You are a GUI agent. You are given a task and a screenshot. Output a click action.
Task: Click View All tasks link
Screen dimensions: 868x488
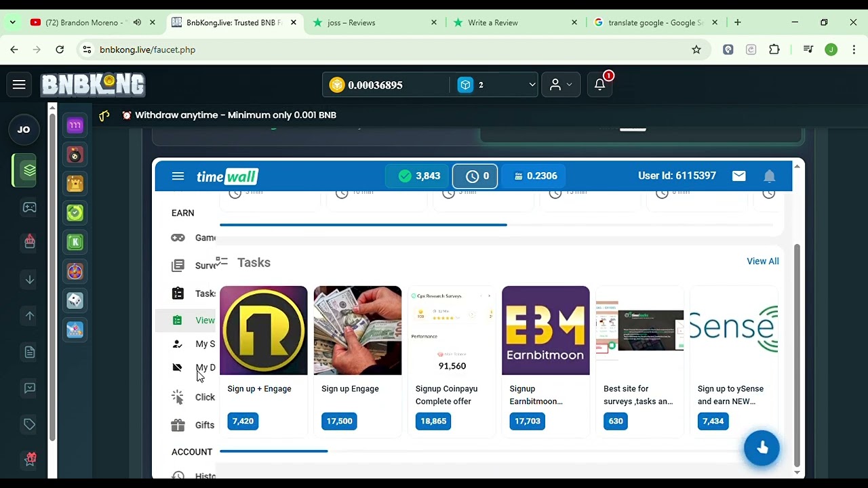(762, 262)
